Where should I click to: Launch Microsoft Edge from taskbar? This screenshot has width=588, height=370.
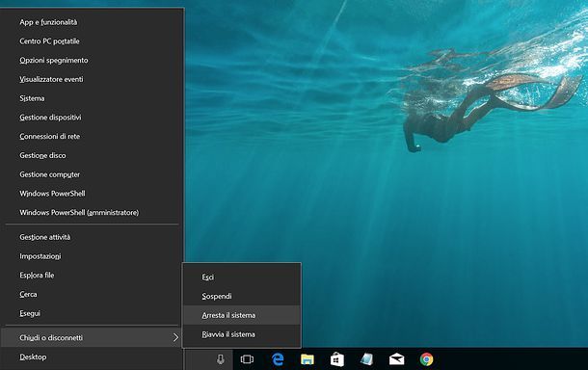coord(278,359)
